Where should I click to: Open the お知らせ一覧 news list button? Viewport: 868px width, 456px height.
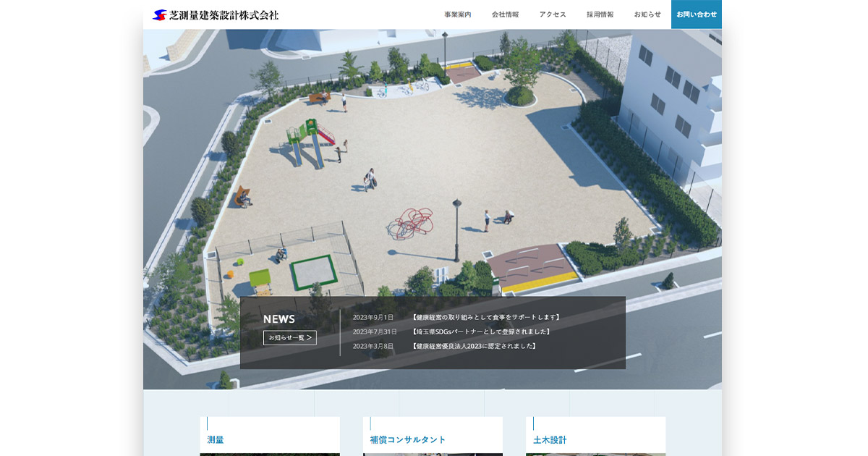[289, 337]
